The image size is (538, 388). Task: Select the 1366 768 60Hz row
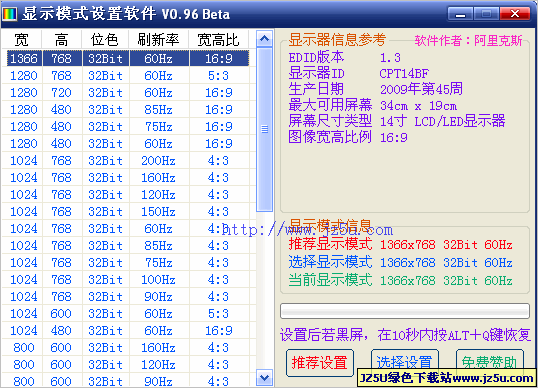point(128,58)
